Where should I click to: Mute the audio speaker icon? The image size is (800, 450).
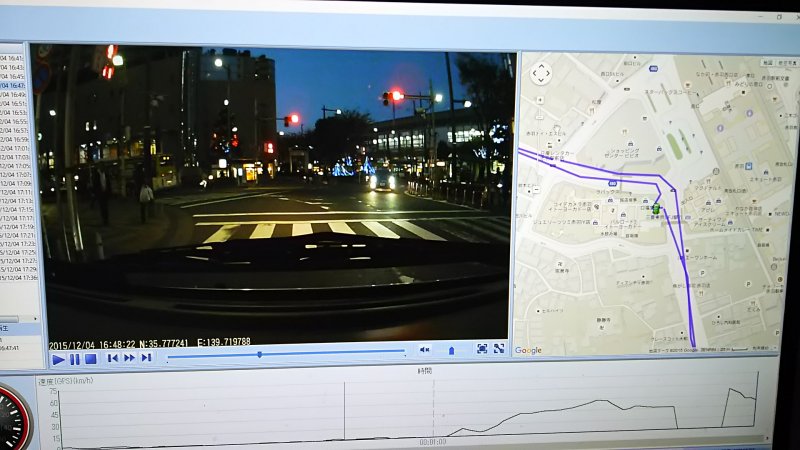coord(424,350)
